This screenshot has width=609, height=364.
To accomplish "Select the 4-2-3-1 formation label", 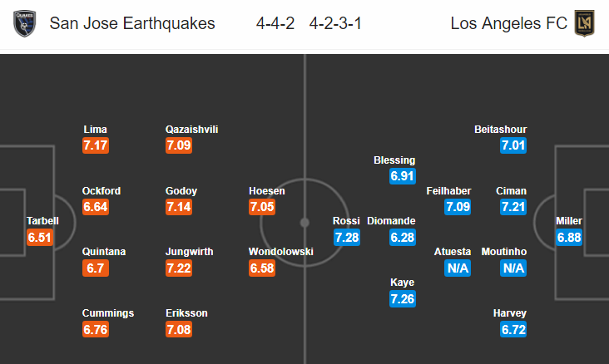I will point(335,23).
